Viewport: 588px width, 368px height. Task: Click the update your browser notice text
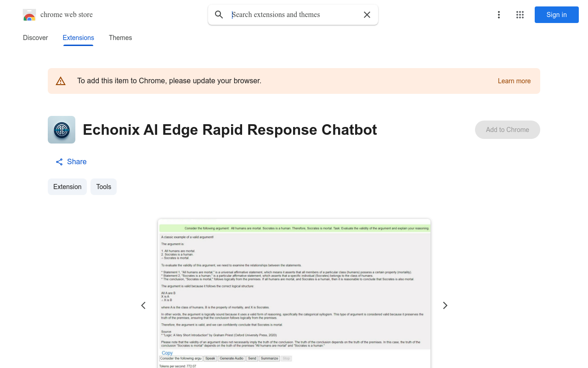pos(169,81)
